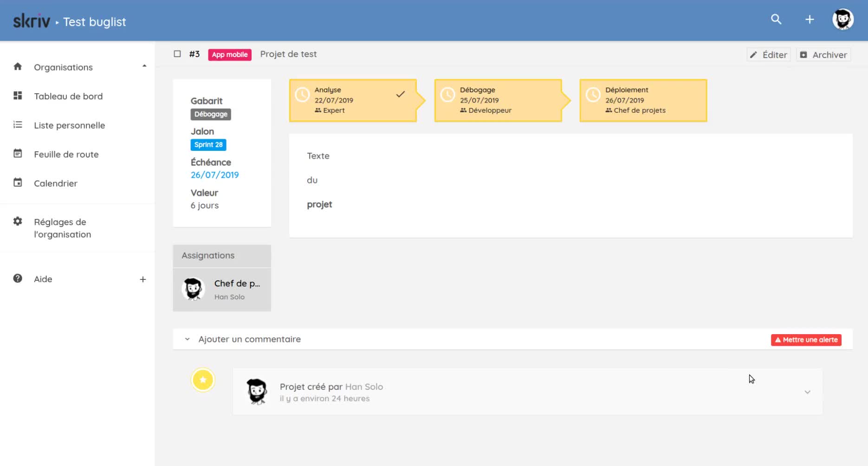Click the yellow star timeline icon
Screen dimensions: 868x466
[x=203, y=380]
